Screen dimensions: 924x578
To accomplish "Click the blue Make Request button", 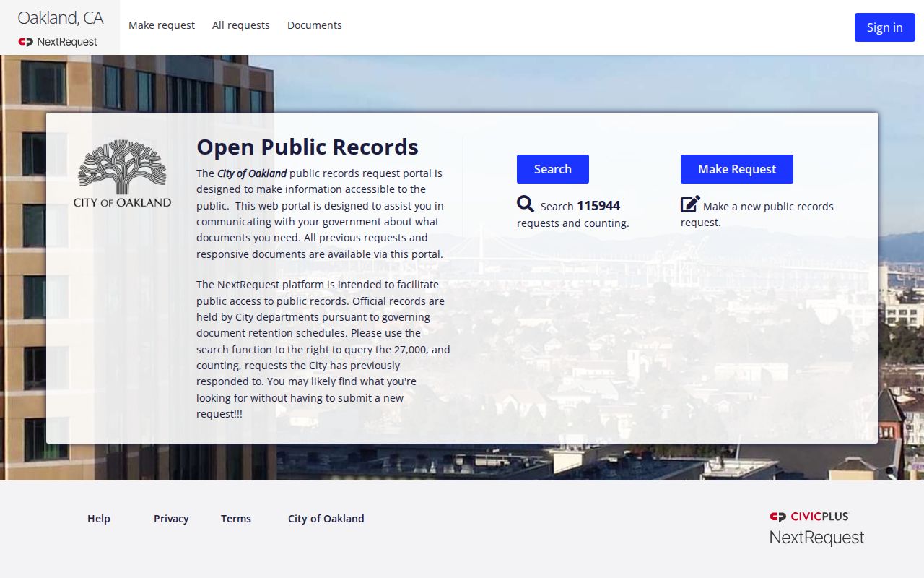I will click(x=737, y=169).
